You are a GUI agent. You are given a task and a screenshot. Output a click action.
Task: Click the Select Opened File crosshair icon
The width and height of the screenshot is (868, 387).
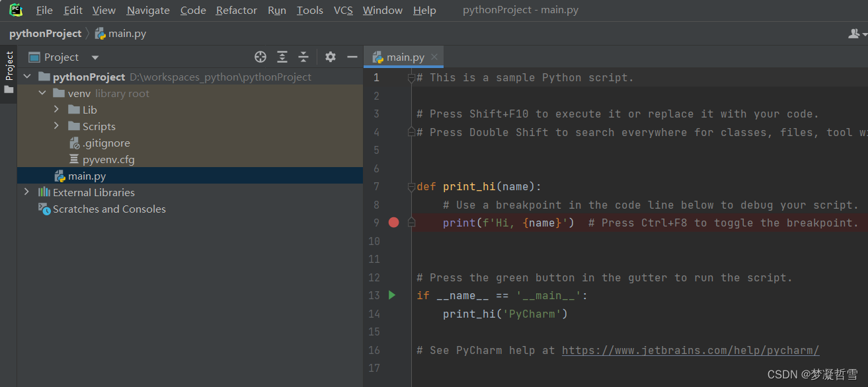(260, 57)
